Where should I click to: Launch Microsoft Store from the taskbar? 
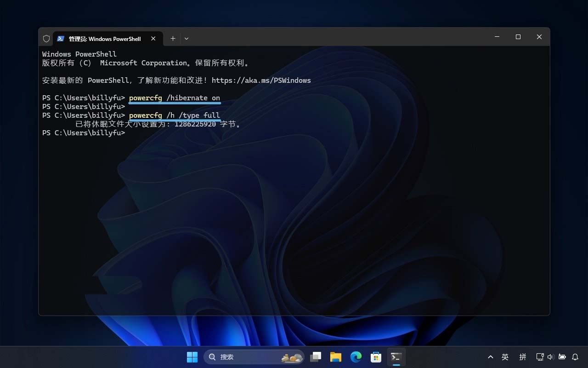pyautogui.click(x=376, y=356)
